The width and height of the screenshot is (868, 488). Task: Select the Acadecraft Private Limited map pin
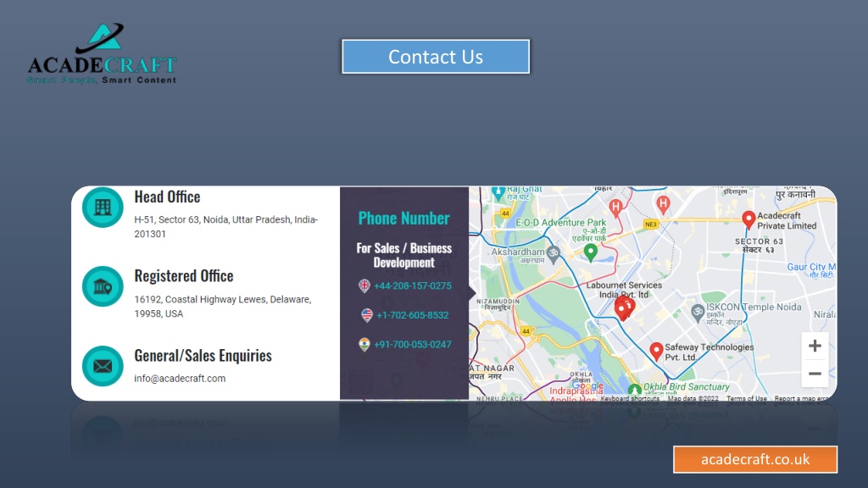[x=748, y=219]
